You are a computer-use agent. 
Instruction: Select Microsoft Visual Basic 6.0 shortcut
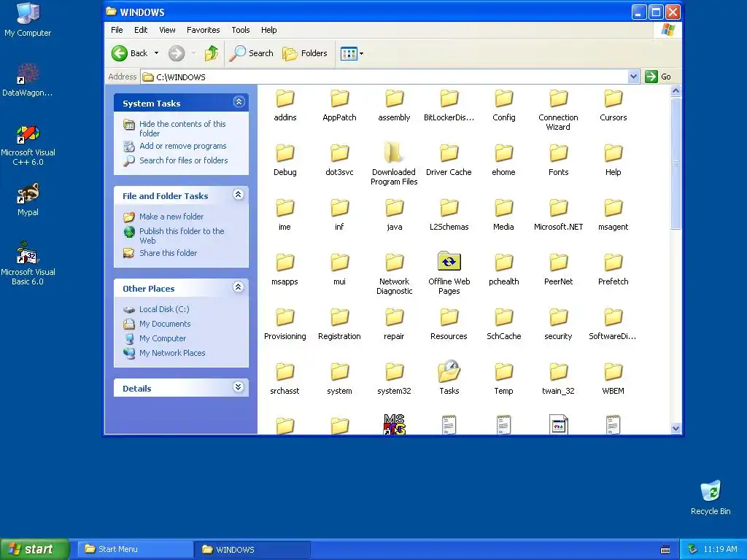[x=28, y=264]
